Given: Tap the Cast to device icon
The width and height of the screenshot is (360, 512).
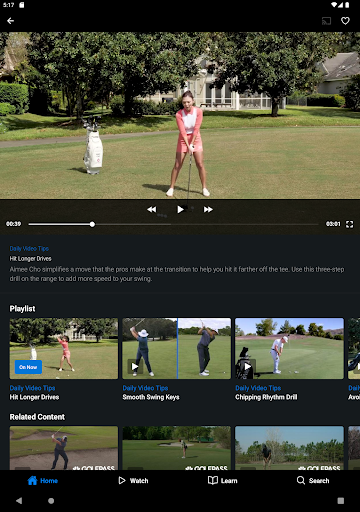Looking at the screenshot, I should click(326, 21).
